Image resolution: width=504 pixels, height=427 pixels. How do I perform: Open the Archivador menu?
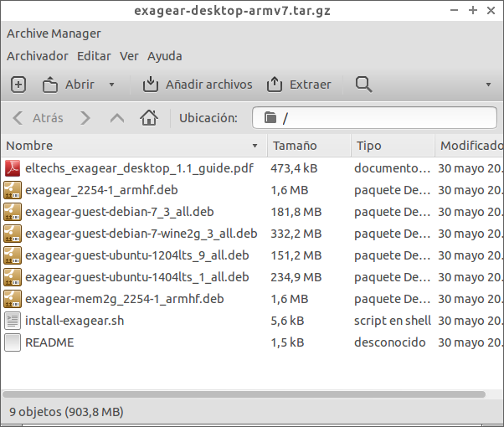click(38, 56)
